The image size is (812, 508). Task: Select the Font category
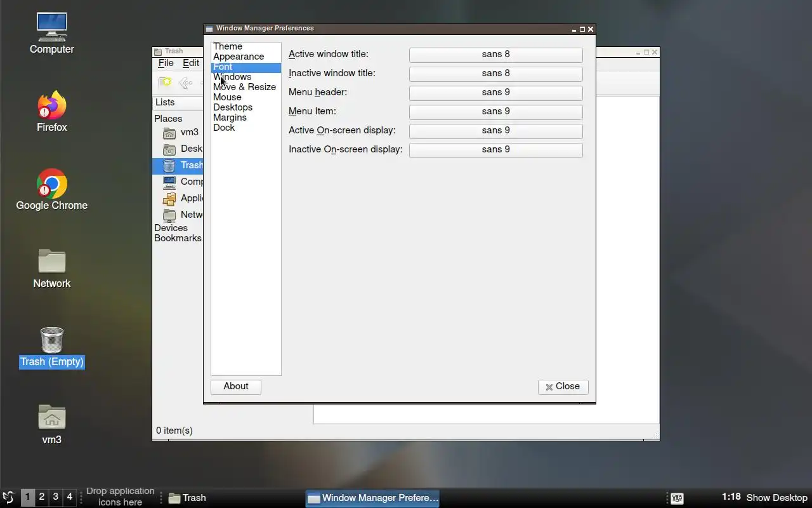[246, 67]
